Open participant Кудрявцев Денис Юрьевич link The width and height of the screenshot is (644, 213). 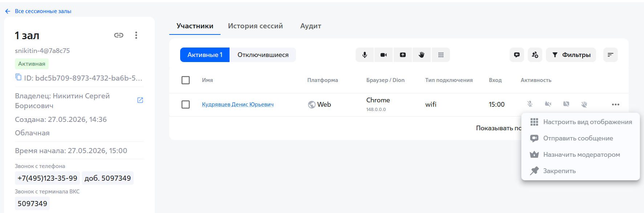click(238, 105)
